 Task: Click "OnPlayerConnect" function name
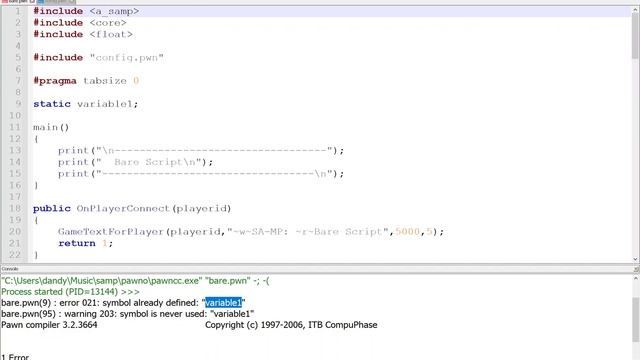123,209
